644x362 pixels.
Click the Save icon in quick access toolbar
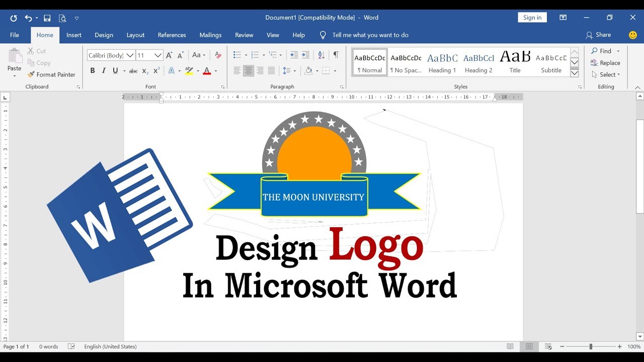(47, 18)
